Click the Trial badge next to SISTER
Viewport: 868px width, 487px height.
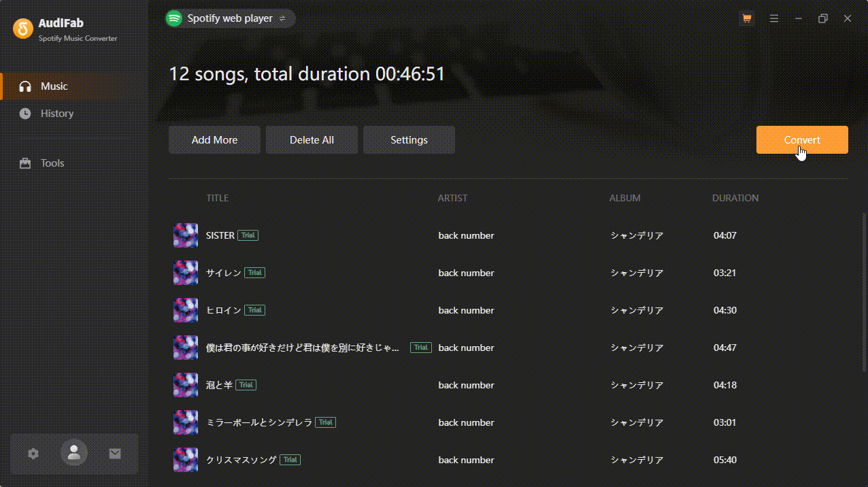[x=248, y=235]
